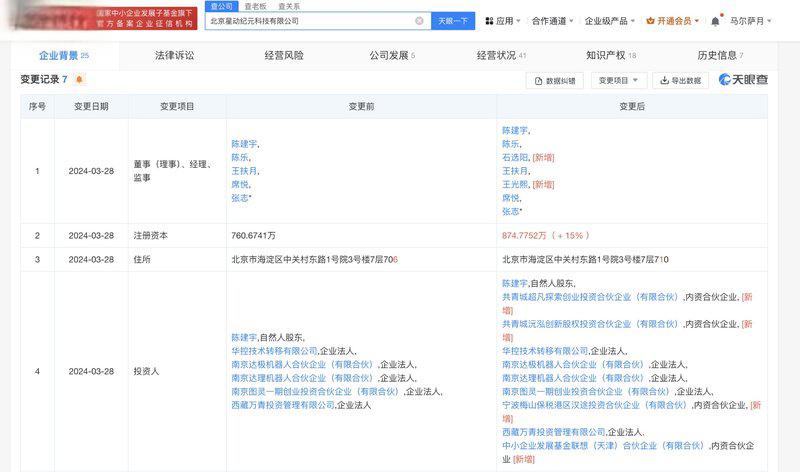Open the 经营风险 tab
800x472 pixels.
tap(284, 56)
